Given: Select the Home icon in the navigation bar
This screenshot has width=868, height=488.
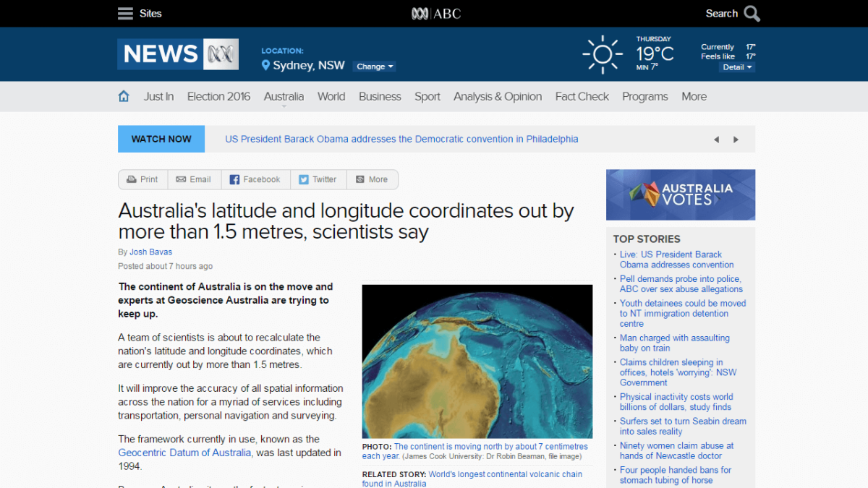Looking at the screenshot, I should point(123,95).
